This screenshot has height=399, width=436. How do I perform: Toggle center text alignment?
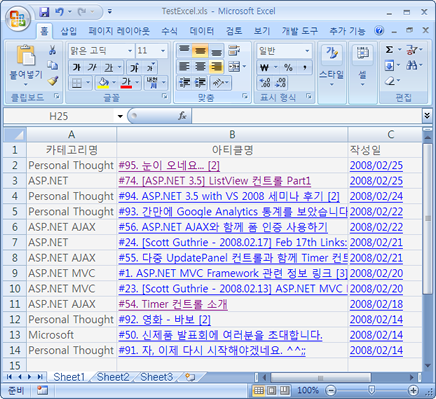pos(200,67)
